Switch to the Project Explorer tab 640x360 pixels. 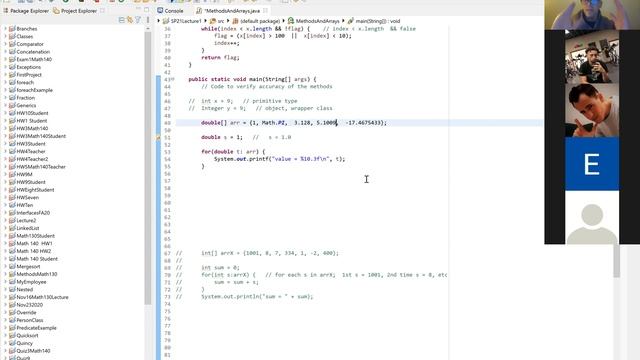coord(75,11)
